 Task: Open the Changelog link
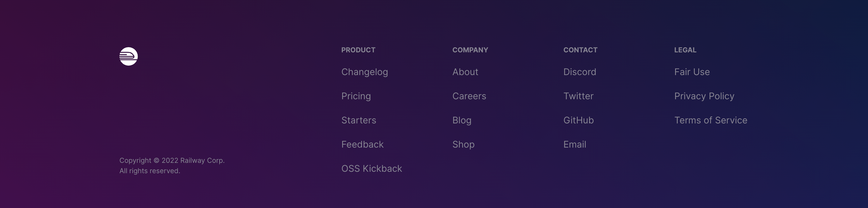click(x=365, y=72)
